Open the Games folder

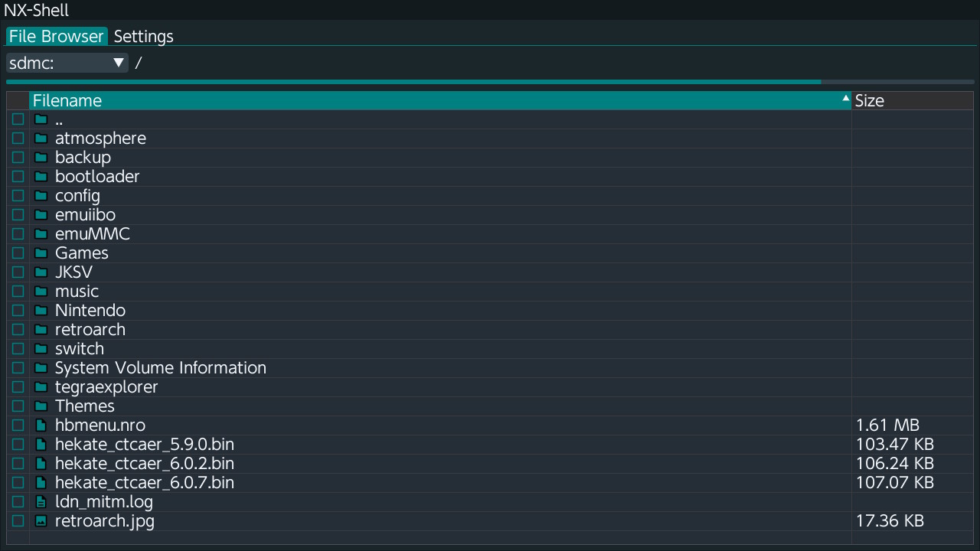[82, 253]
